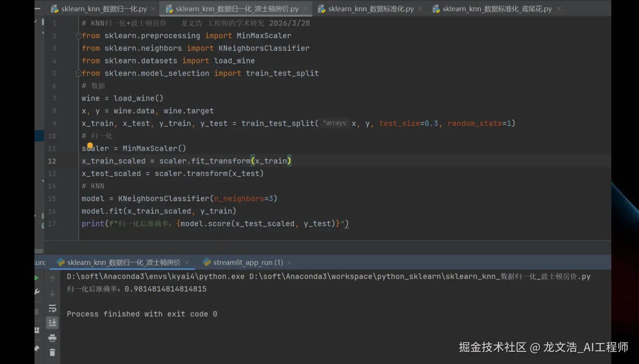Click the MinMaxScaler import on line 2

tap(264, 35)
